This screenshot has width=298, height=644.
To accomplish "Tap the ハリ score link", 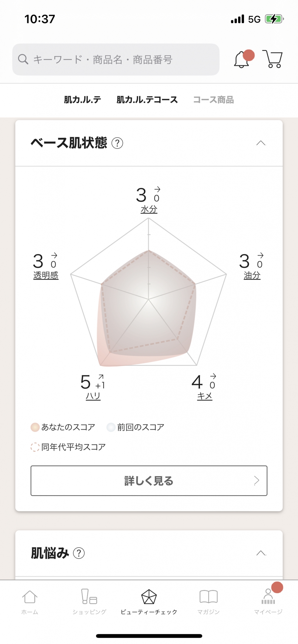I will (x=93, y=396).
